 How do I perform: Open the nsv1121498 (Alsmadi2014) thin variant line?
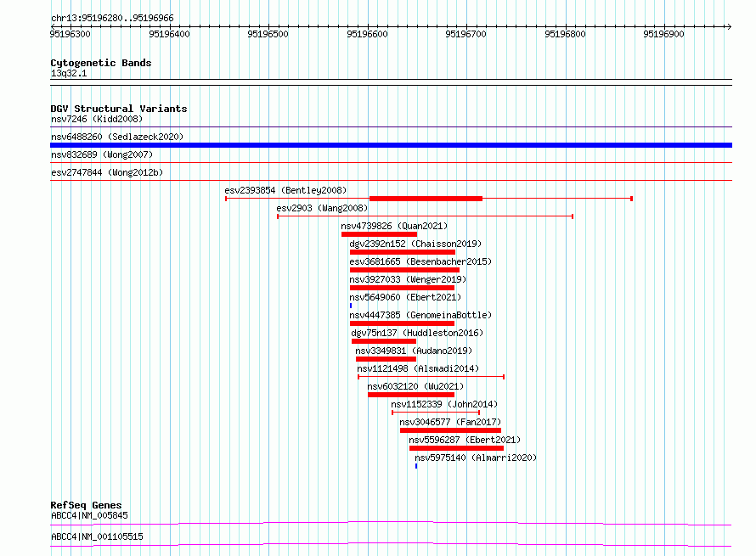click(431, 377)
